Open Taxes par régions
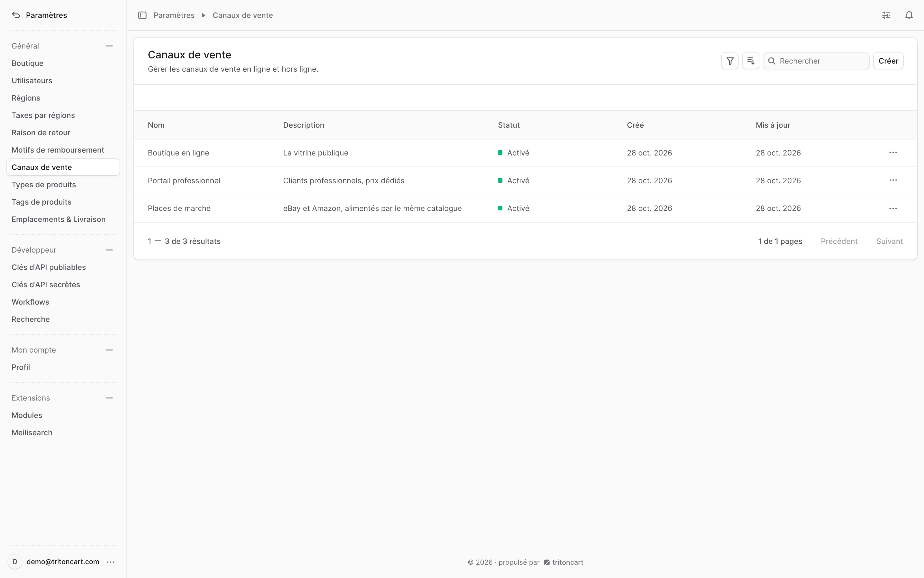Viewport: 924px width, 578px height. (x=63, y=115)
